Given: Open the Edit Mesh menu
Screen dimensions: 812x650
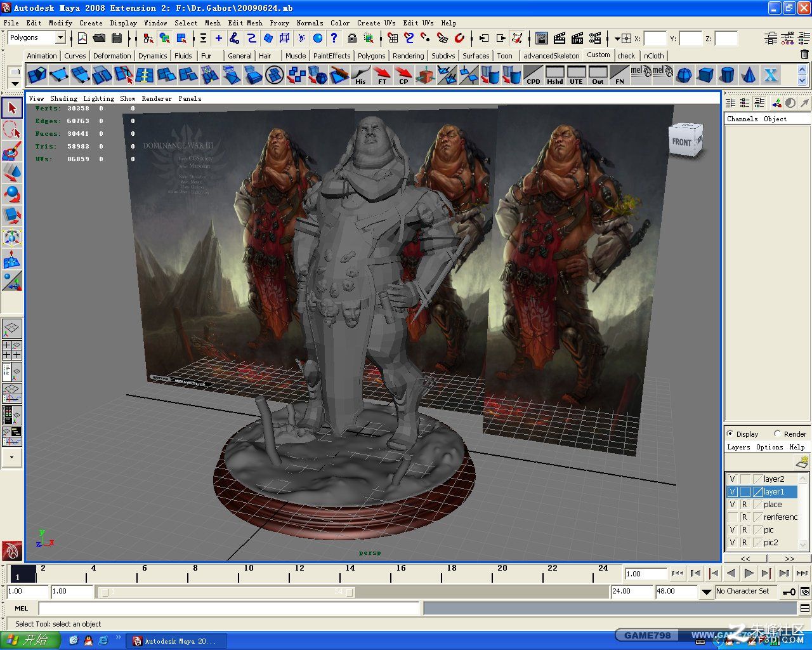Looking at the screenshot, I should 245,23.
